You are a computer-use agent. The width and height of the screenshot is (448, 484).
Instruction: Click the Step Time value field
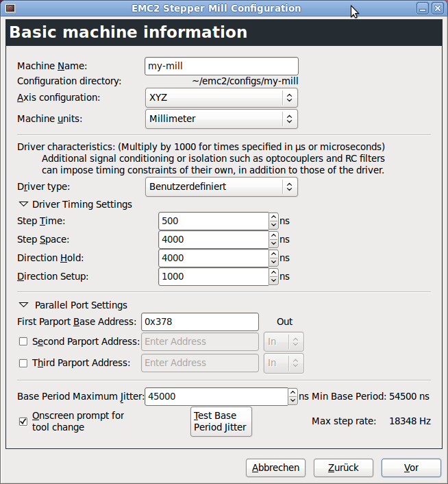213,221
